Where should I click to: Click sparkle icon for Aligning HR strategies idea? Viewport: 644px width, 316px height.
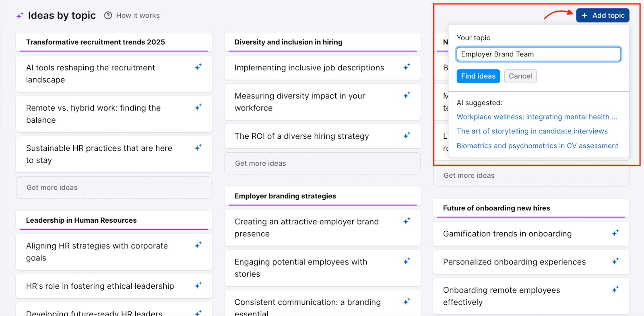coord(198,245)
